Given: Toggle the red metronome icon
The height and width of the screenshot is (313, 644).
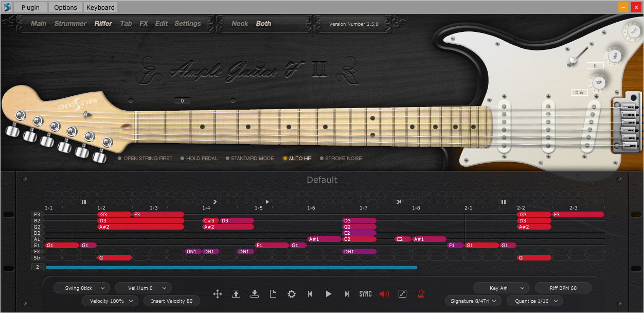Looking at the screenshot, I should 421,294.
